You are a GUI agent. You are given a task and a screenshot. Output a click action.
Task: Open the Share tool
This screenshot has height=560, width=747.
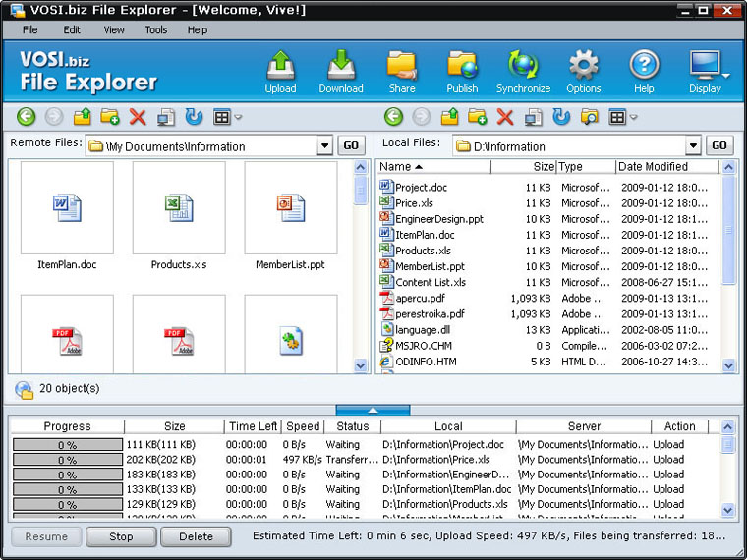coord(402,72)
